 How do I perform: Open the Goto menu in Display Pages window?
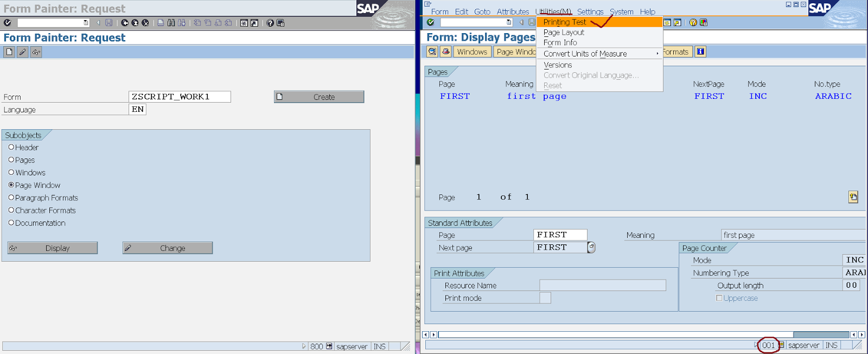point(482,11)
